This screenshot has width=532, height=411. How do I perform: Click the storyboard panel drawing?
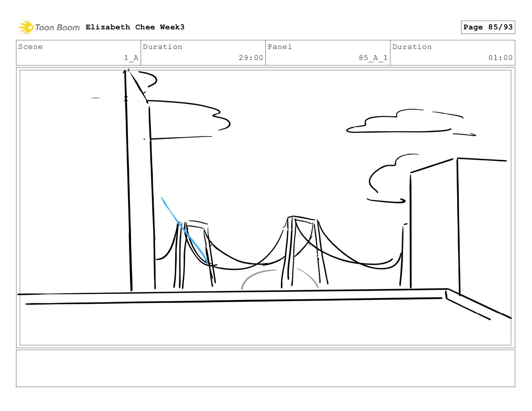pos(265,208)
